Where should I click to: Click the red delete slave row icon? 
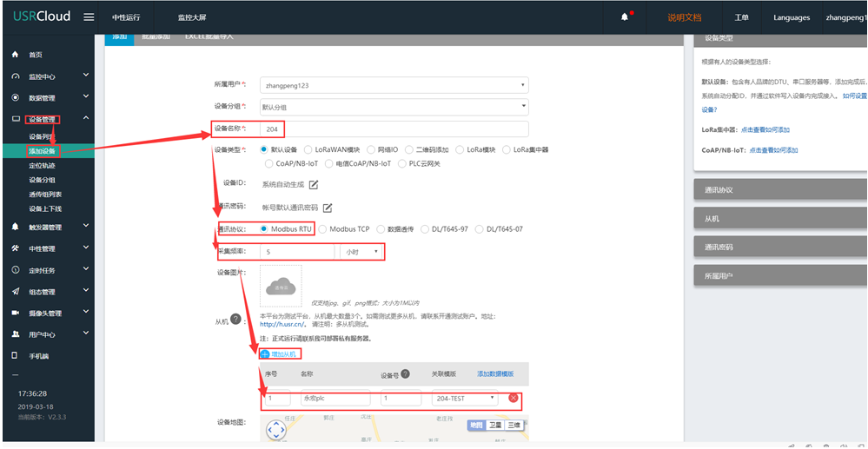(x=513, y=399)
